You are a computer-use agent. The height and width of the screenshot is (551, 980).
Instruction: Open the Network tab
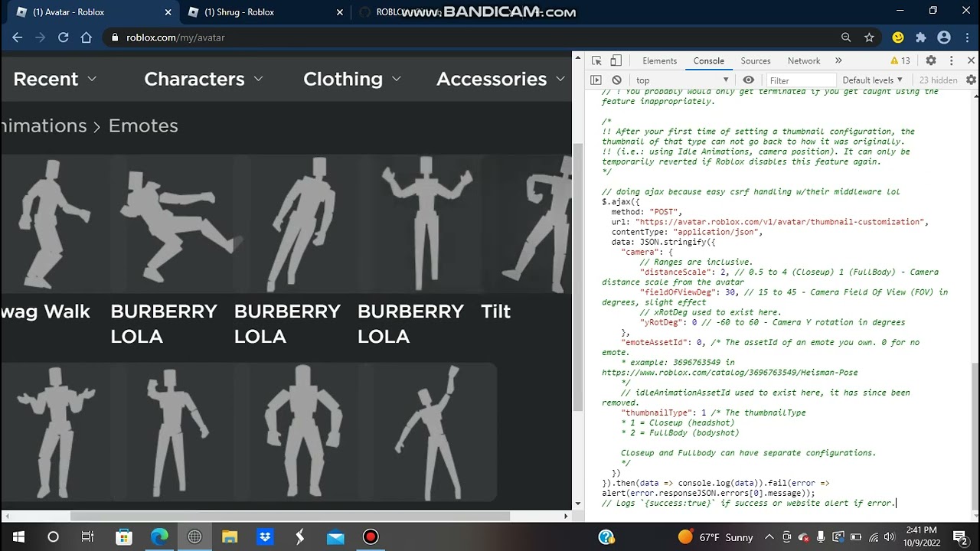(804, 60)
